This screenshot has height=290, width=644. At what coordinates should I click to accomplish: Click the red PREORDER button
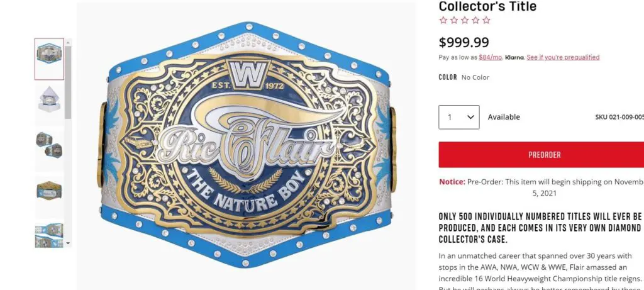pyautogui.click(x=544, y=155)
